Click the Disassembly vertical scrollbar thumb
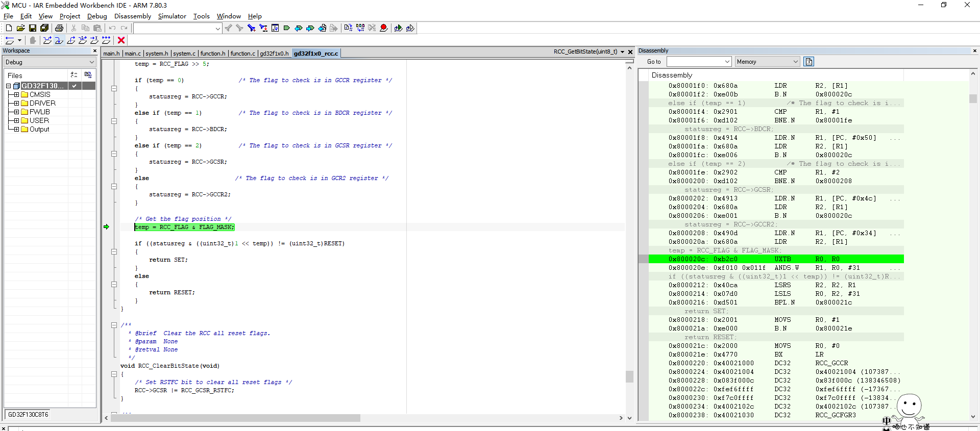 pos(973,98)
